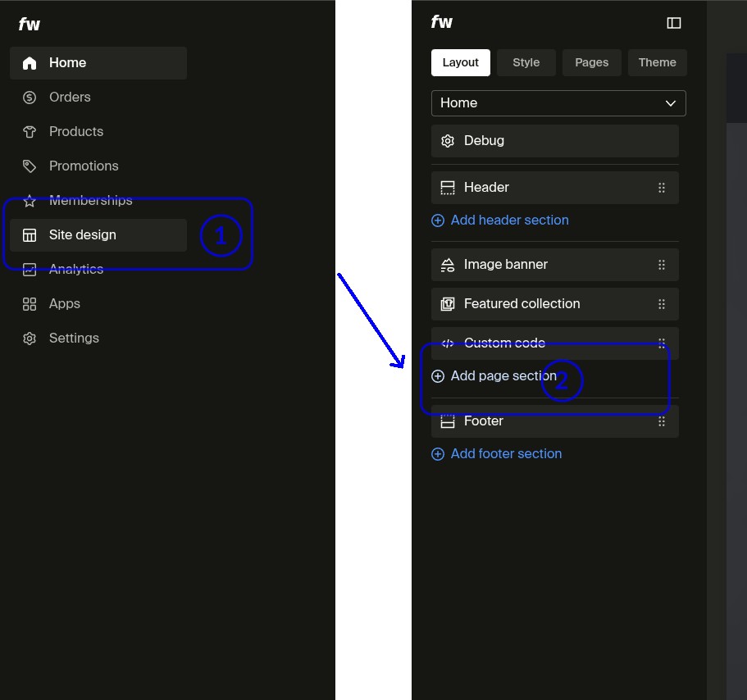The height and width of the screenshot is (700, 747).
Task: Click the Footer drag handle
Action: 661,421
